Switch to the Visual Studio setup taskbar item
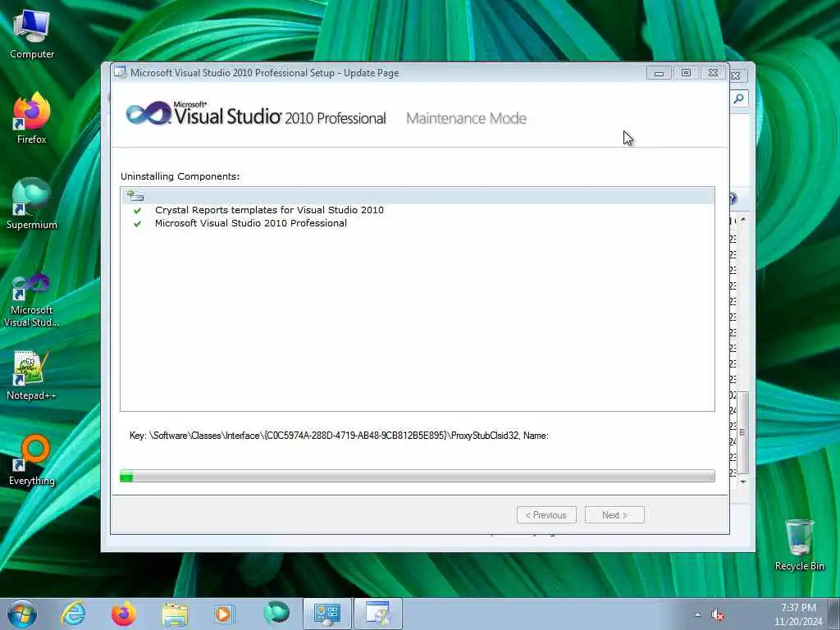The image size is (840, 630). point(378,614)
